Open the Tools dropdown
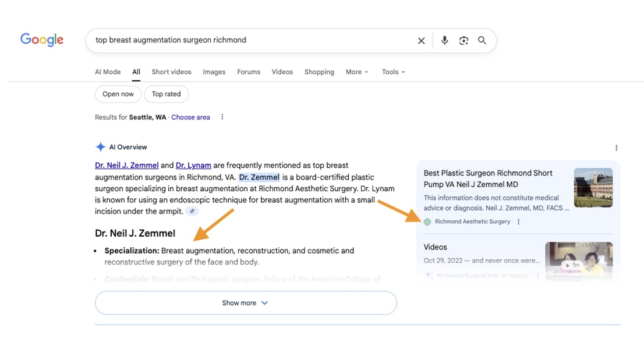Viewport: 644px width, 348px height. [393, 72]
